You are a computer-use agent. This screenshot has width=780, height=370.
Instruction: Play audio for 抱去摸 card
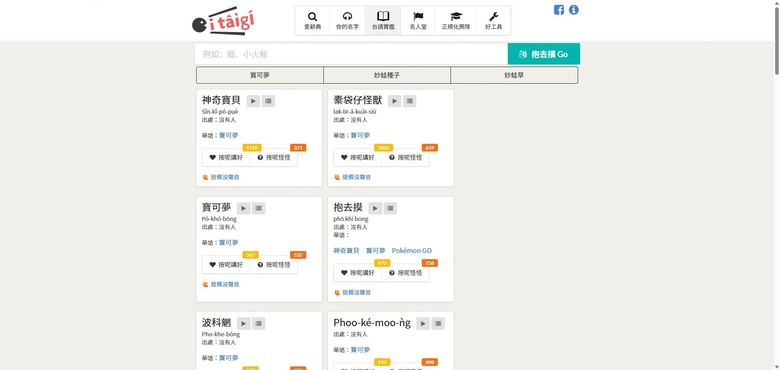click(x=375, y=208)
